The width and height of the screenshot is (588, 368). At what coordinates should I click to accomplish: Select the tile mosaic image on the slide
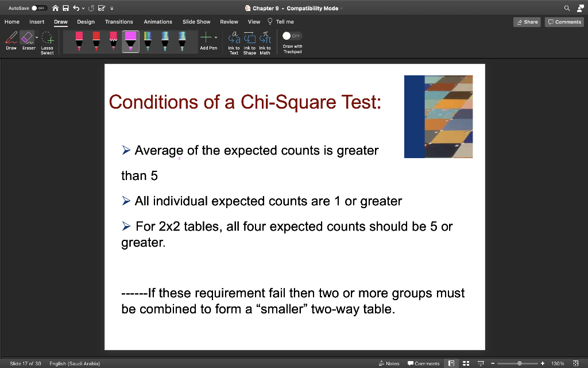[x=438, y=116]
